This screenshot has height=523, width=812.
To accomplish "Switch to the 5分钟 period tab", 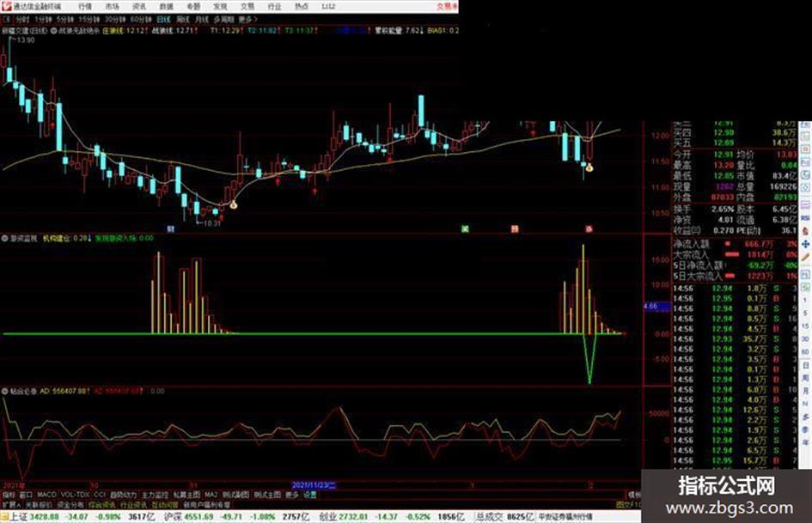I will 64,19.
